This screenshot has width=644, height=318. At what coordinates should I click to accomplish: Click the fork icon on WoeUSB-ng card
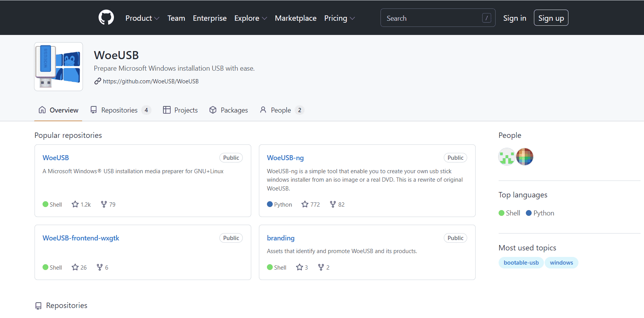[x=333, y=204]
